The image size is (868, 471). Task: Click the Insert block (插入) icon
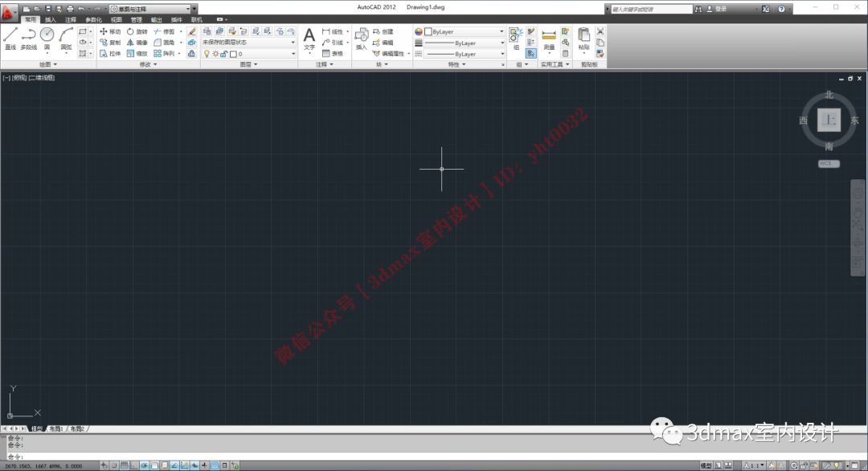point(362,39)
